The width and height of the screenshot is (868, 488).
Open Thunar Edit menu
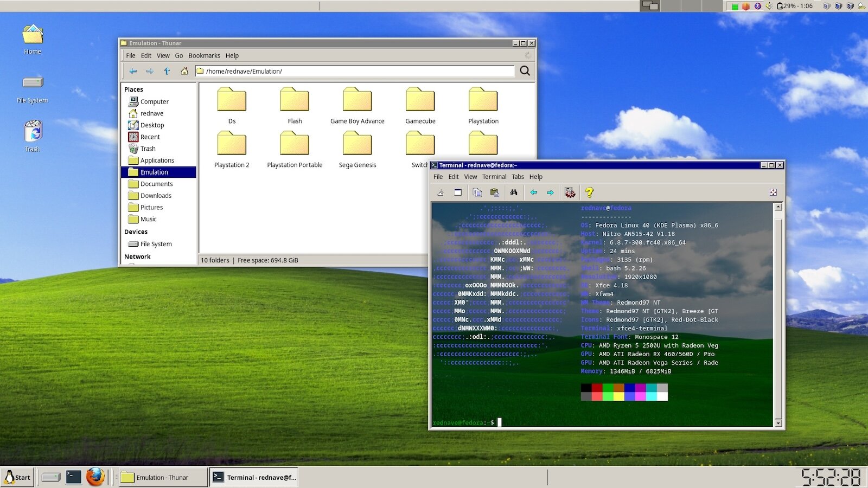(146, 55)
